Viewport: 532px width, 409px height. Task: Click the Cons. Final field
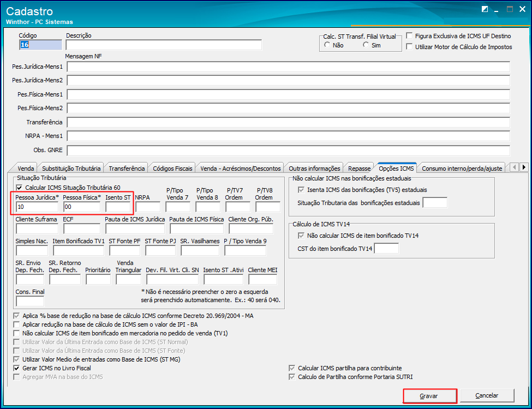coord(30,301)
